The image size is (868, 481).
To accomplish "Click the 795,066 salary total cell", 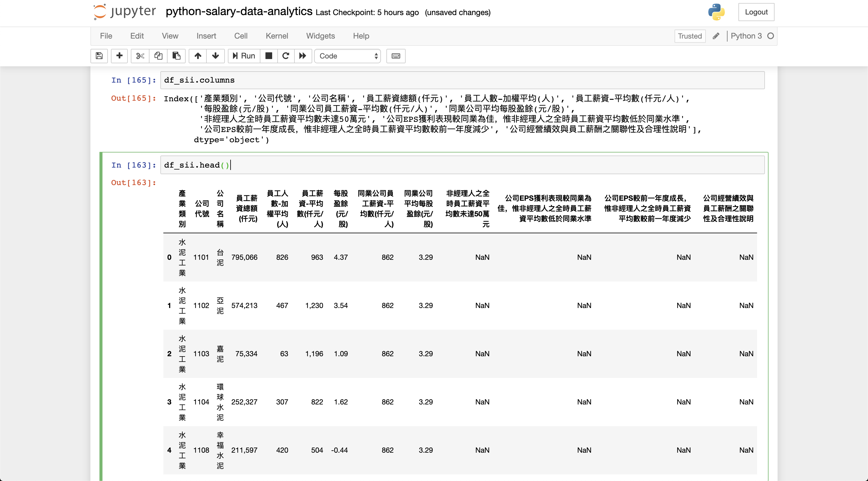I will pos(244,257).
